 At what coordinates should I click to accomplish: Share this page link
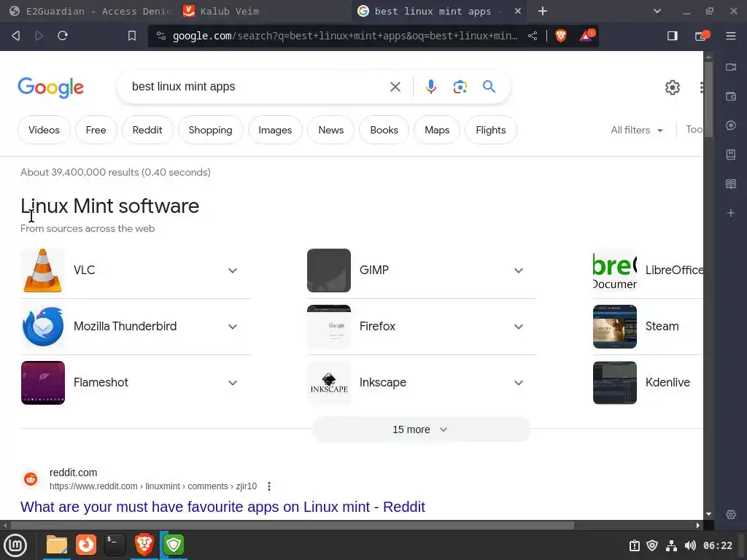pos(533,36)
